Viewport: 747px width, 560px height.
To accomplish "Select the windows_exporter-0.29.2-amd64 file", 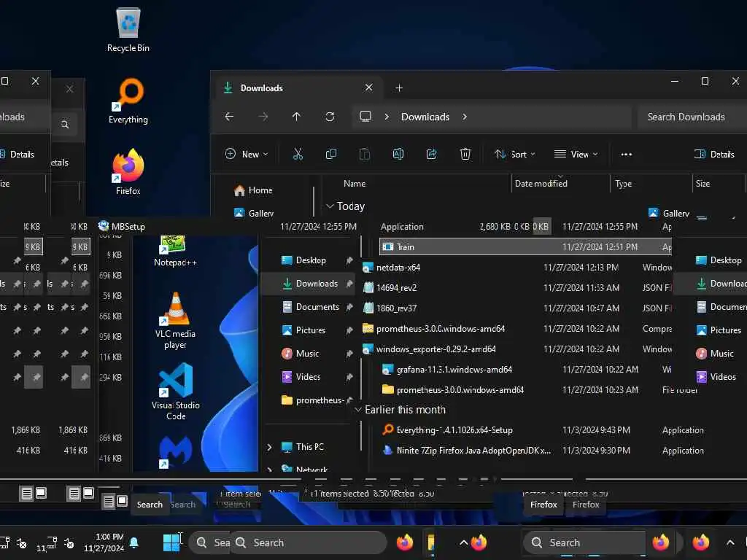I will pyautogui.click(x=429, y=349).
